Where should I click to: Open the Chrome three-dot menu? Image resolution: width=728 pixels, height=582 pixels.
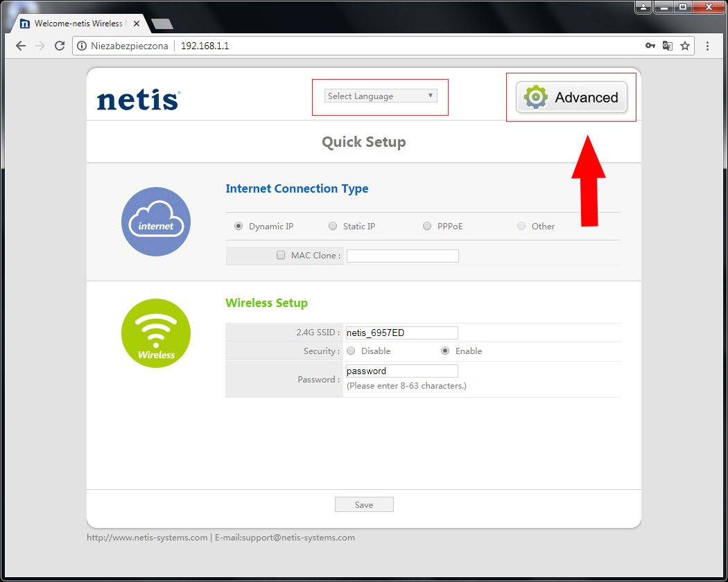click(x=708, y=46)
